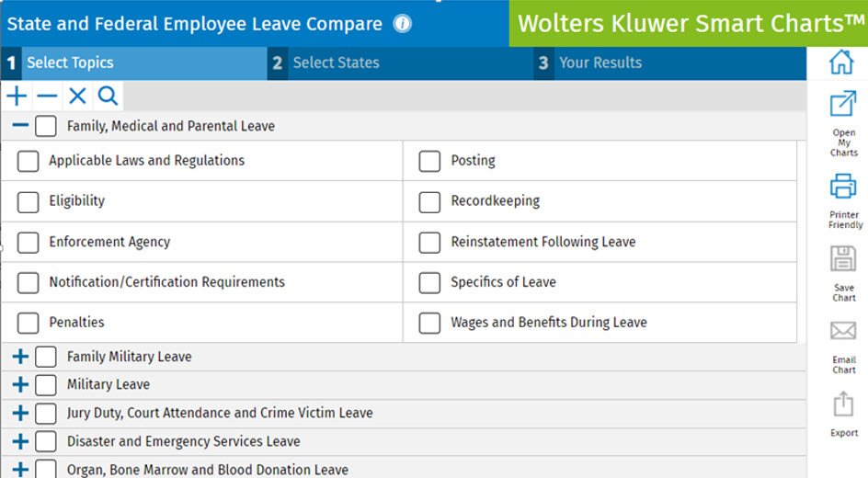Clear selections with the X toolbar icon
This screenshot has width=868, height=478.
coord(77,96)
